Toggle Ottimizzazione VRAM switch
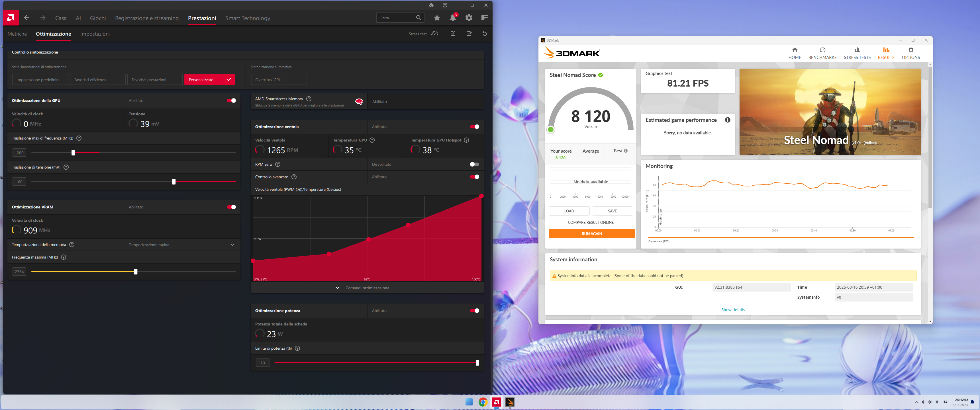The image size is (980, 410). pyautogui.click(x=231, y=207)
